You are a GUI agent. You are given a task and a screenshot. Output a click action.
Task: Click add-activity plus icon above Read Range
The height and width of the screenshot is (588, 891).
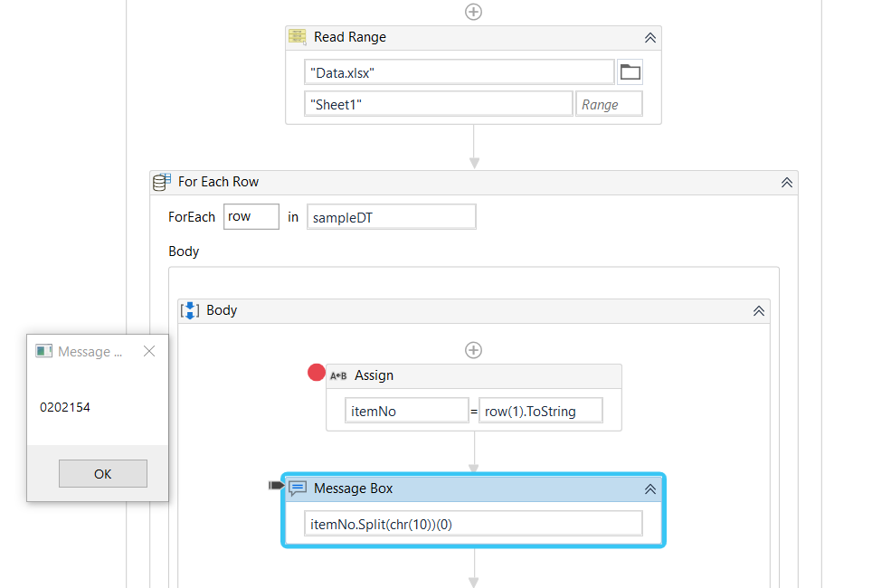click(x=473, y=12)
